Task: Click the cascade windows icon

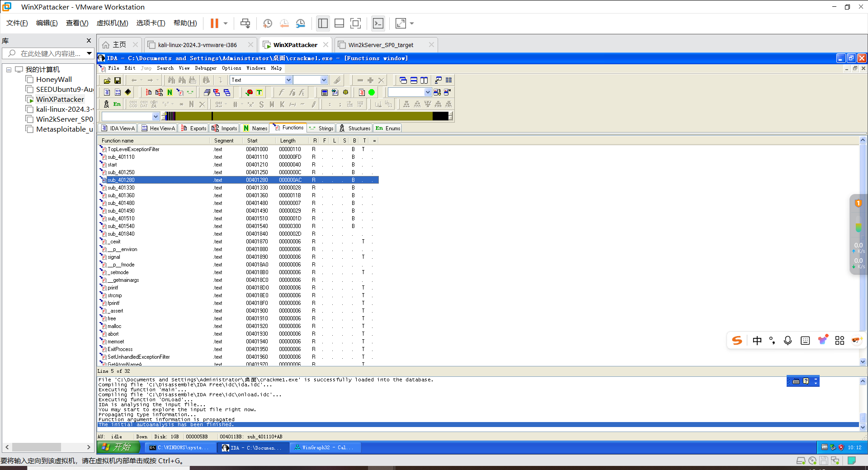Action: 403,81
